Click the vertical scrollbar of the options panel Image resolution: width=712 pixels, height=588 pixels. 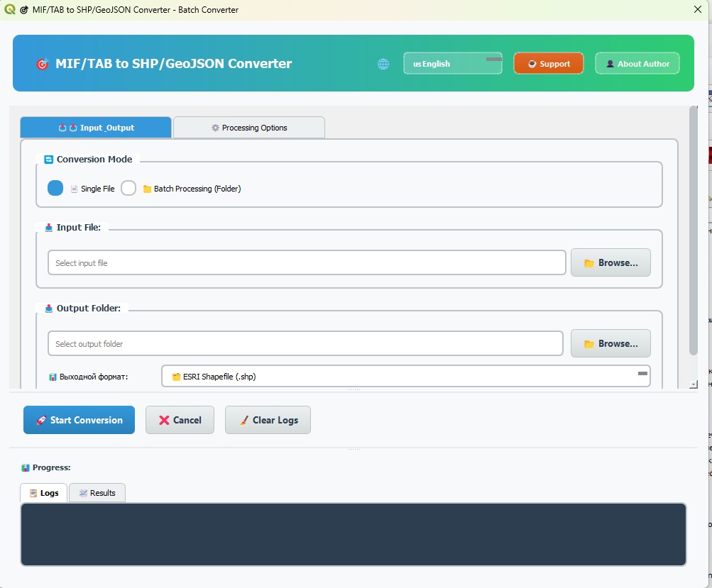(693, 231)
